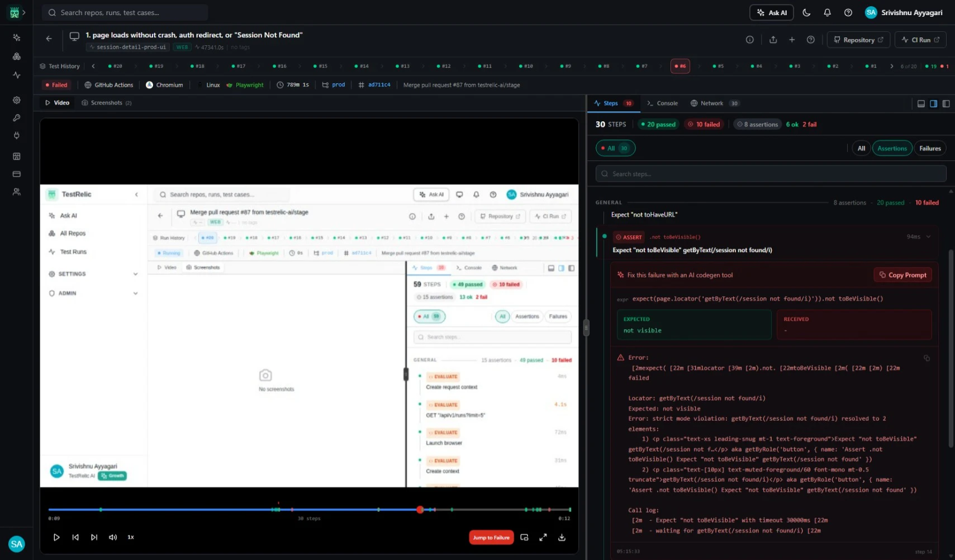
Task: Choose the plain All filter near Assertions
Action: pos(861,148)
